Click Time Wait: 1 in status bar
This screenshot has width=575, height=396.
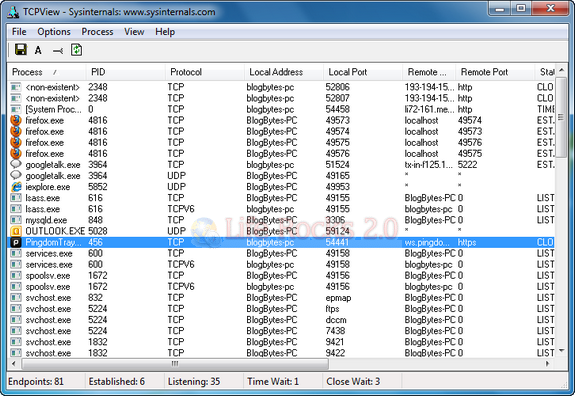point(273,381)
